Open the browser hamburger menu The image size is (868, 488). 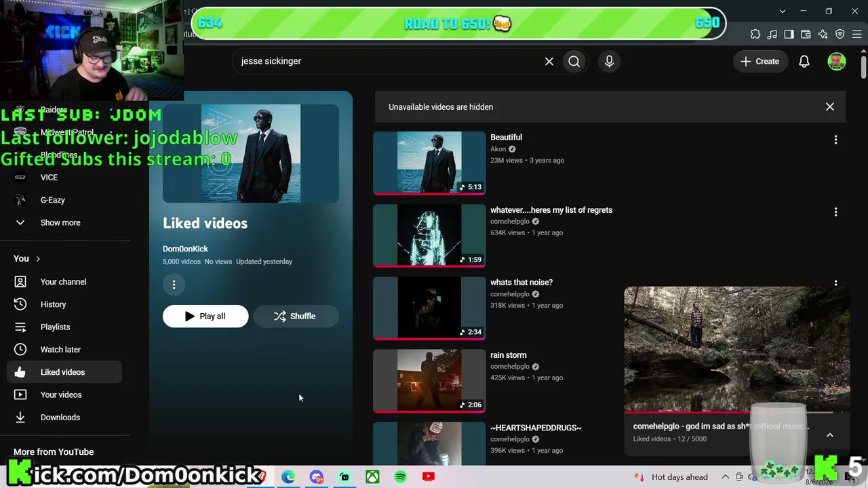(857, 34)
